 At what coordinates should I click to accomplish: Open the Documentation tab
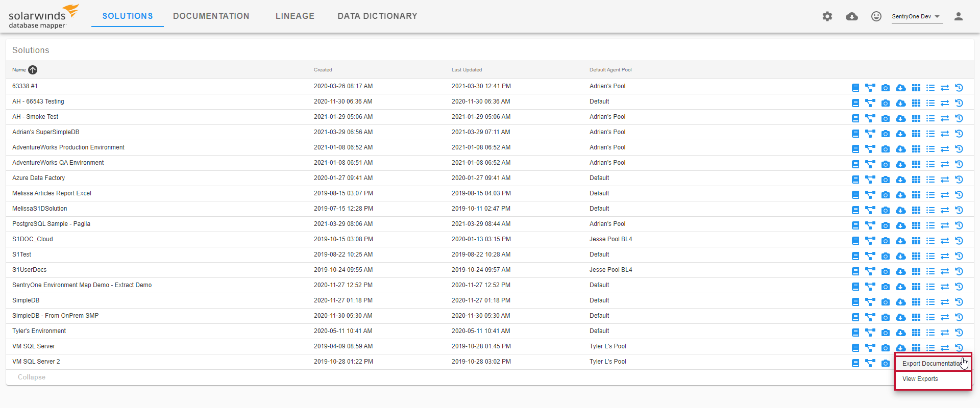pyautogui.click(x=211, y=16)
